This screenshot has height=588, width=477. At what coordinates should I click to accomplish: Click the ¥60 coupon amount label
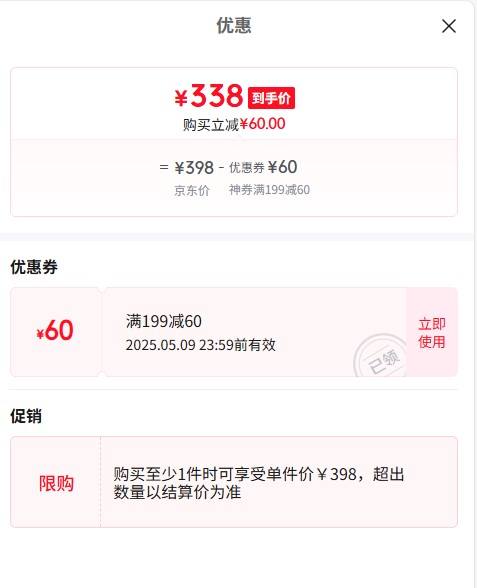(x=55, y=330)
